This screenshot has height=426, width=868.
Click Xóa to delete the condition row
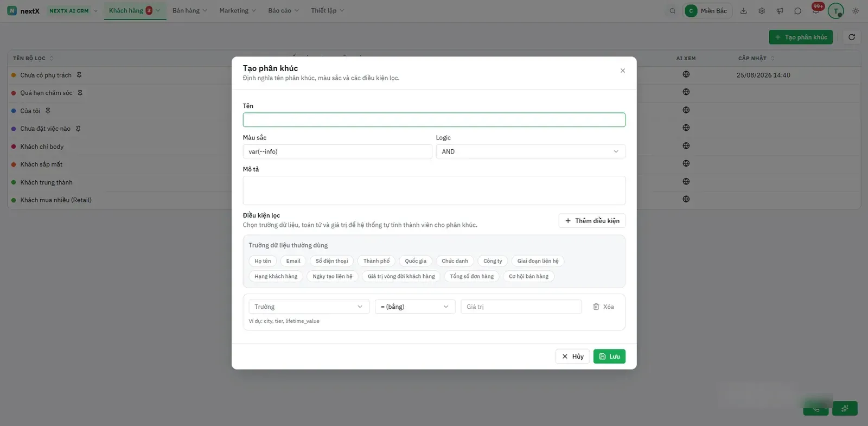pos(603,307)
